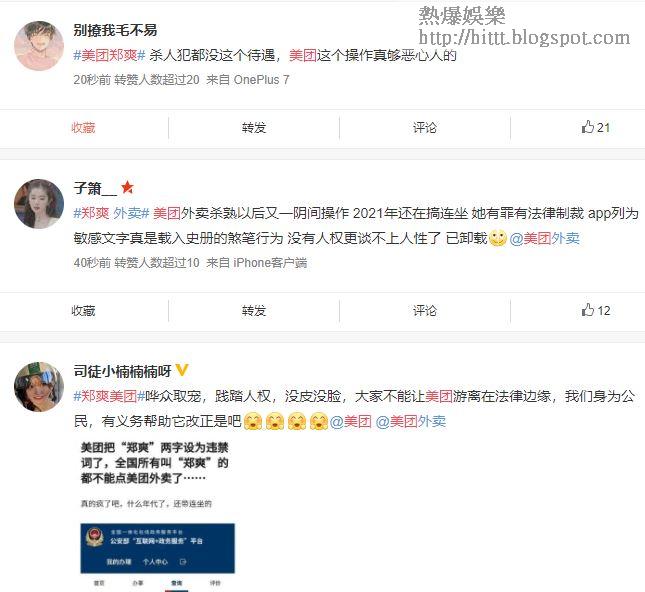Open 别撩我毛不易 profile avatar
This screenshot has width=645, height=592.
(39, 46)
